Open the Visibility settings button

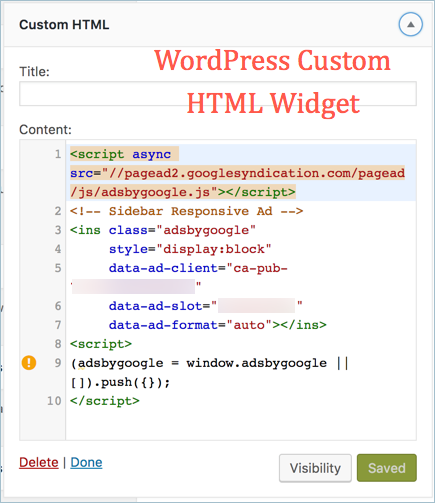click(x=315, y=468)
